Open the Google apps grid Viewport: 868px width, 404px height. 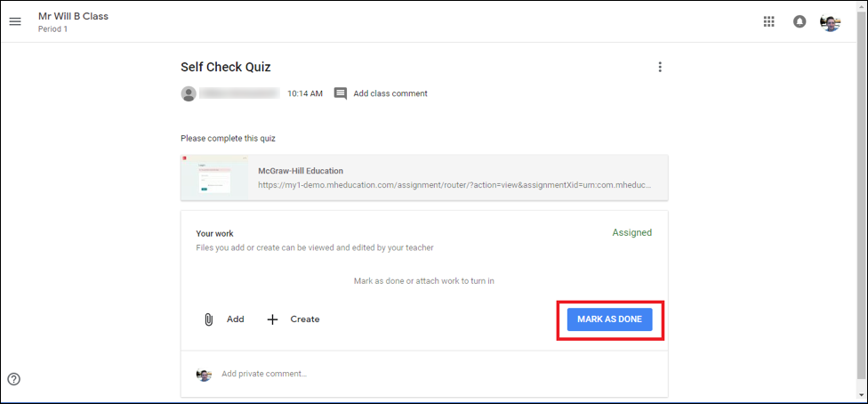(769, 21)
